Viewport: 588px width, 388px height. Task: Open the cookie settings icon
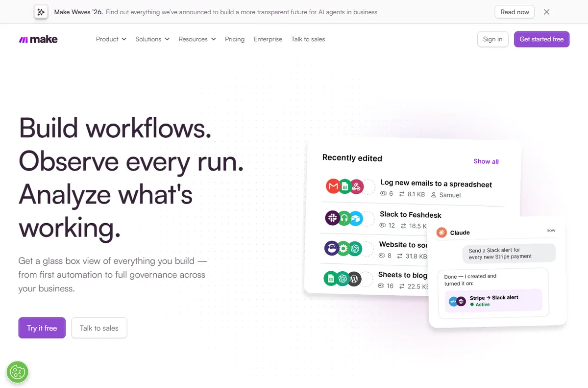click(x=18, y=372)
